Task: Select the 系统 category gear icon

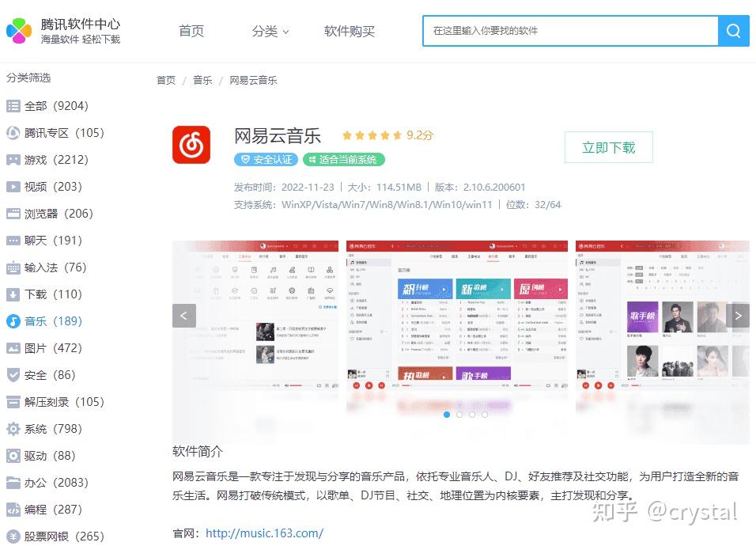Action: [x=13, y=429]
